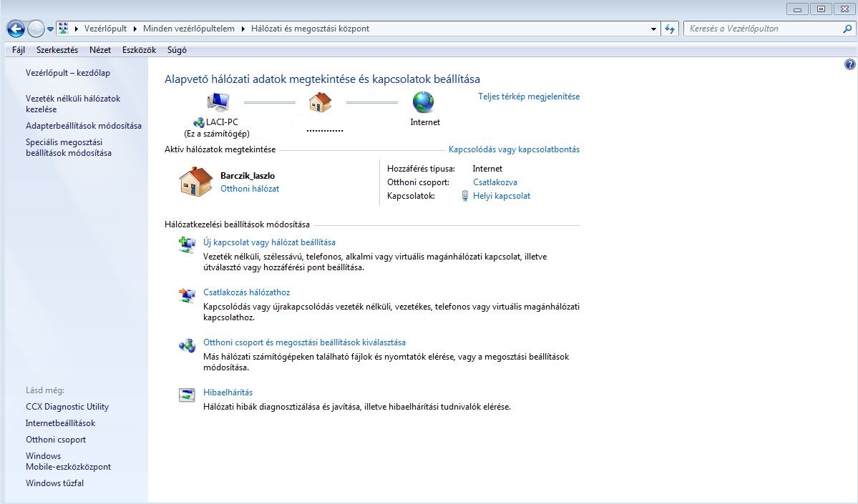Screen dimensions: 858x504
Task: Open recent pages dropdown beside navigation arrows
Action: pos(50,29)
